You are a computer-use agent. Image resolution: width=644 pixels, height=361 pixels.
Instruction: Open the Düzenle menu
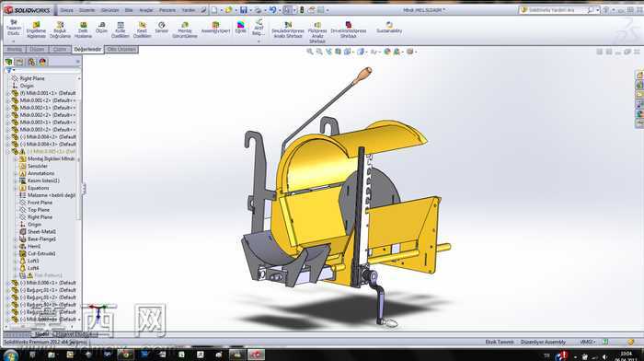coord(86,10)
